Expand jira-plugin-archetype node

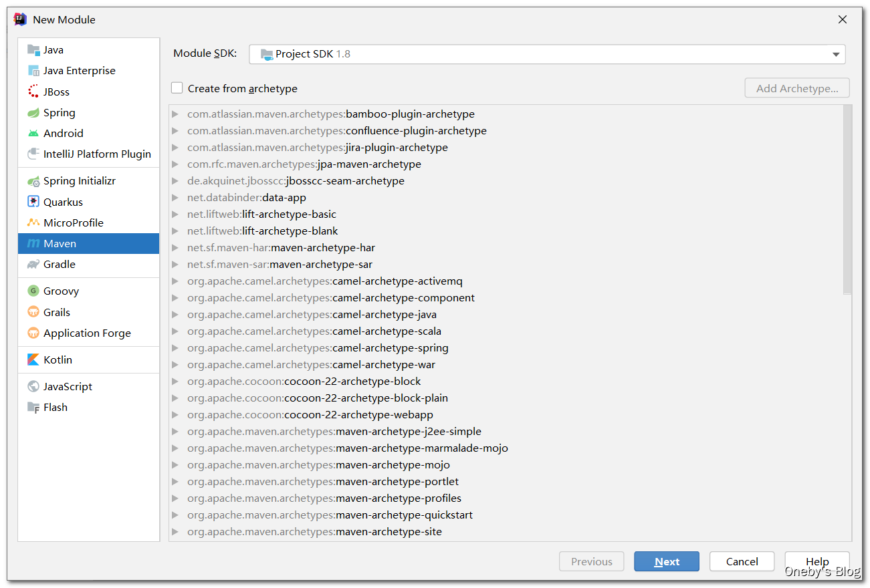(x=175, y=148)
